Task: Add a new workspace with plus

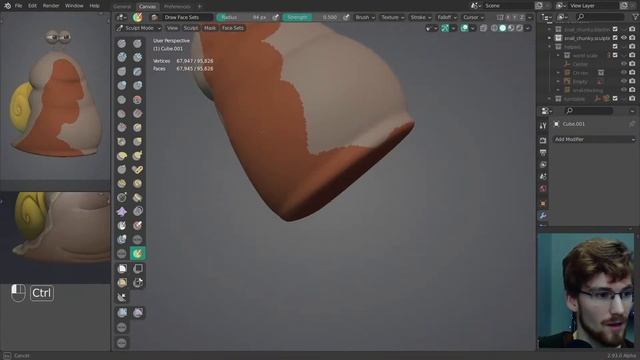Action: (200, 7)
